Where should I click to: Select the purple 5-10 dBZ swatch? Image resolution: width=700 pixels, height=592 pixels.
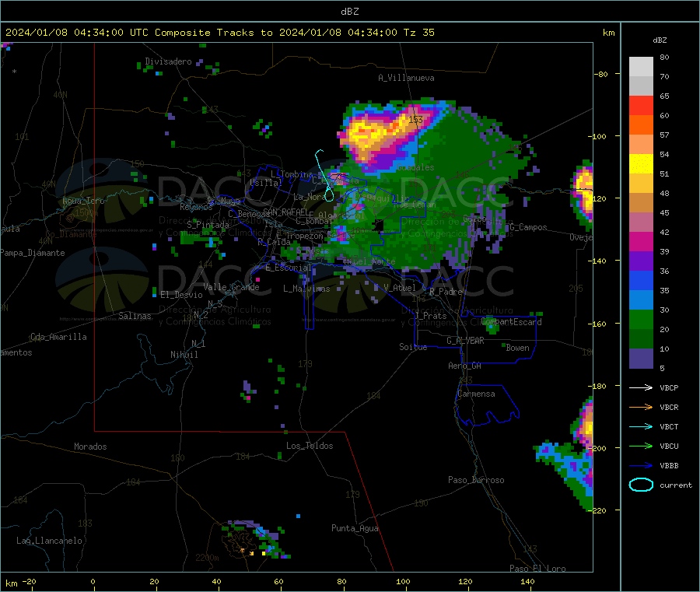coord(641,358)
